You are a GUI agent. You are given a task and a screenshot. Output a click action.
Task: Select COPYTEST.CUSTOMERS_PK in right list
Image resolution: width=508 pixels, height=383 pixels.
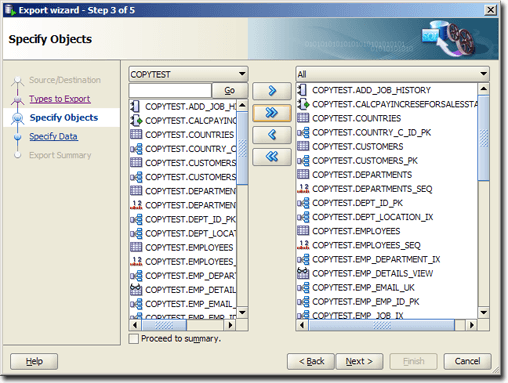(x=365, y=161)
